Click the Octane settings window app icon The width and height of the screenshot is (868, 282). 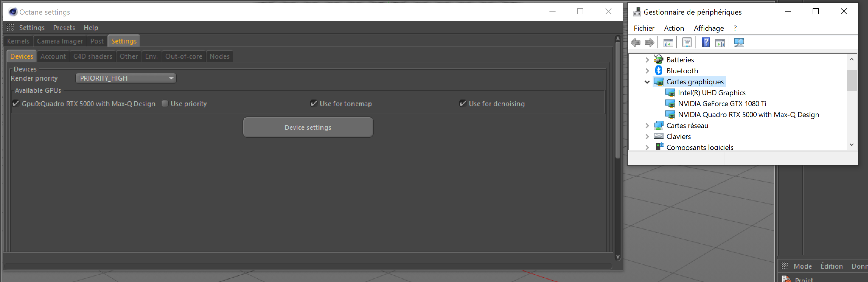coord(13,12)
